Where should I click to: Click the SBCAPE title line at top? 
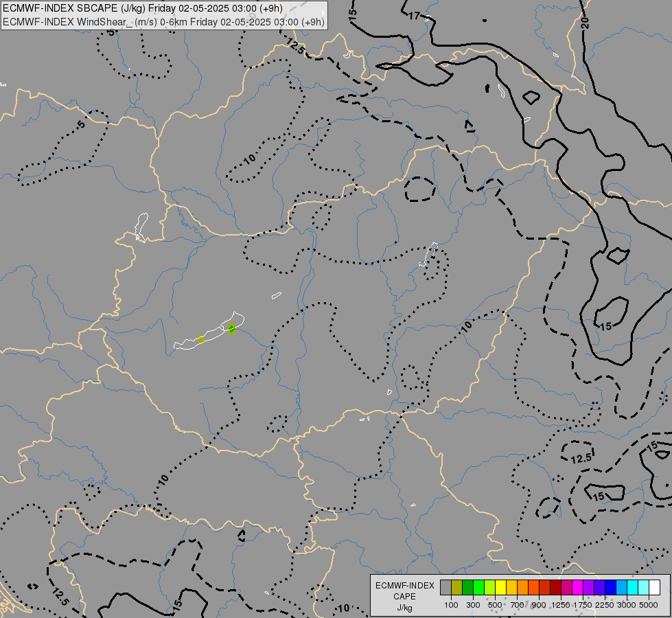pos(142,8)
